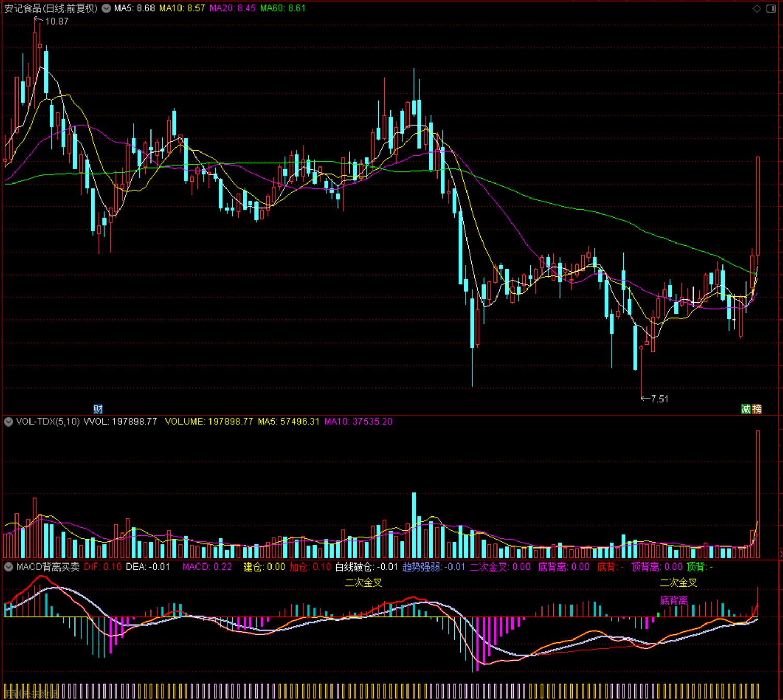The height and width of the screenshot is (700, 783).
Task: Click the DIF: 0.10 value
Action: (103, 567)
